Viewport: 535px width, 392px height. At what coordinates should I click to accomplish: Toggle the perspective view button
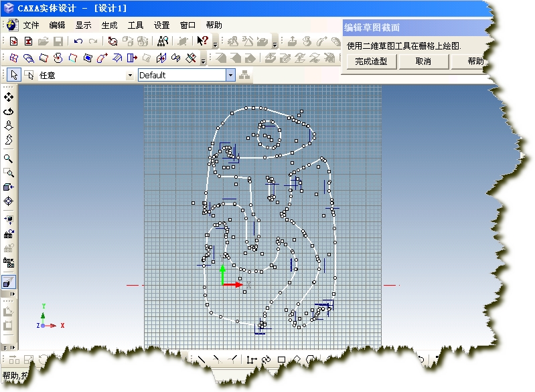click(x=9, y=282)
